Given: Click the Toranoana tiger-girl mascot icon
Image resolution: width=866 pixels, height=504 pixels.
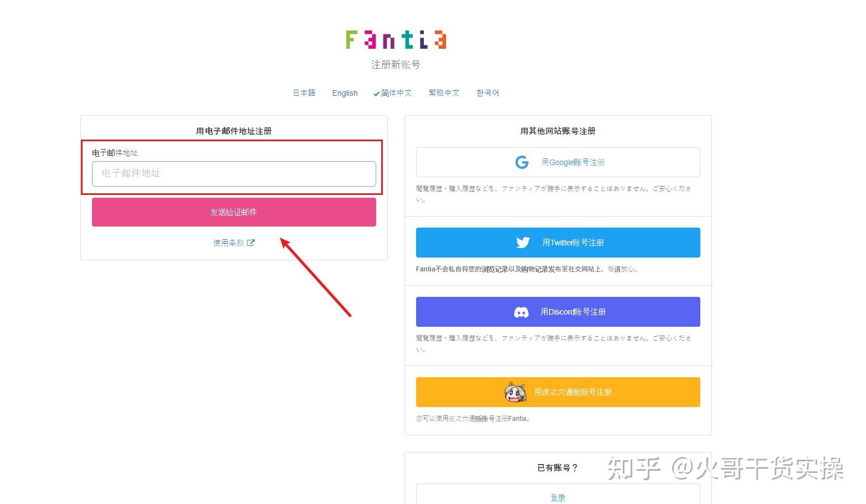Looking at the screenshot, I should [x=515, y=392].
